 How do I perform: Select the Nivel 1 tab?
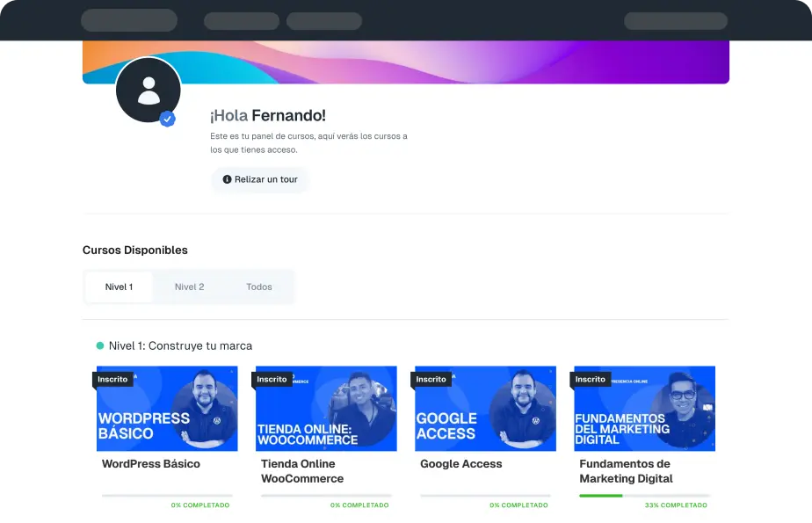click(x=120, y=287)
